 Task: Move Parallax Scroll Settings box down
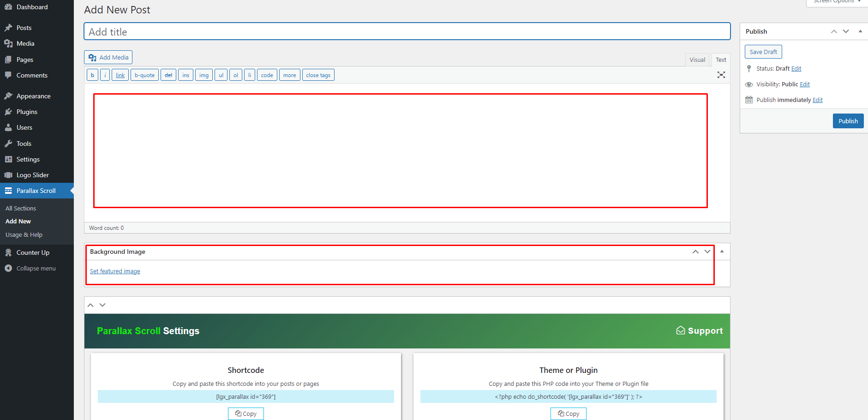click(x=102, y=305)
